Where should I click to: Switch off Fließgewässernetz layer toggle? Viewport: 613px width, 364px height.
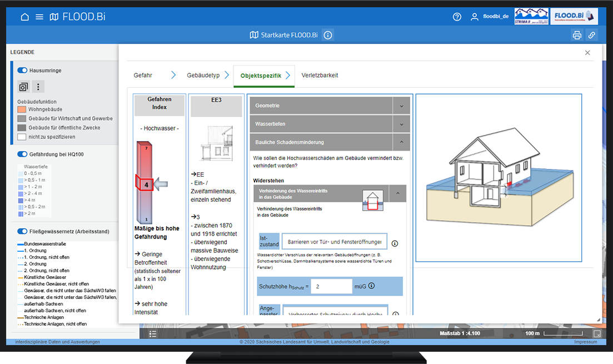pyautogui.click(x=23, y=231)
